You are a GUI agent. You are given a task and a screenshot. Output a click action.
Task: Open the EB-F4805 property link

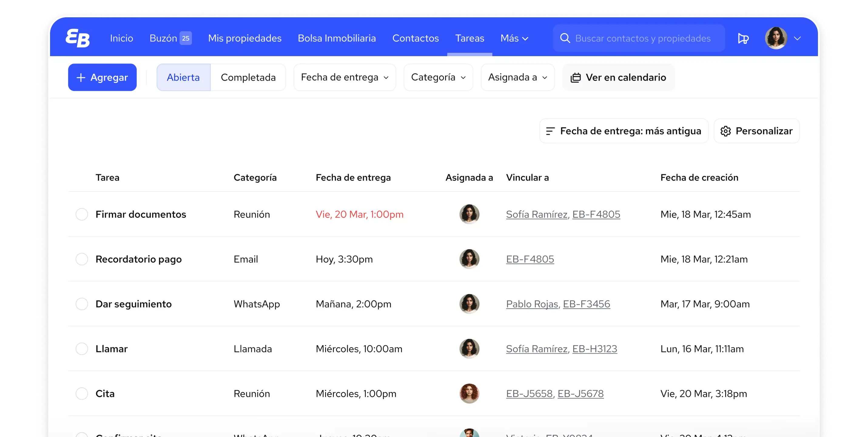[530, 259]
